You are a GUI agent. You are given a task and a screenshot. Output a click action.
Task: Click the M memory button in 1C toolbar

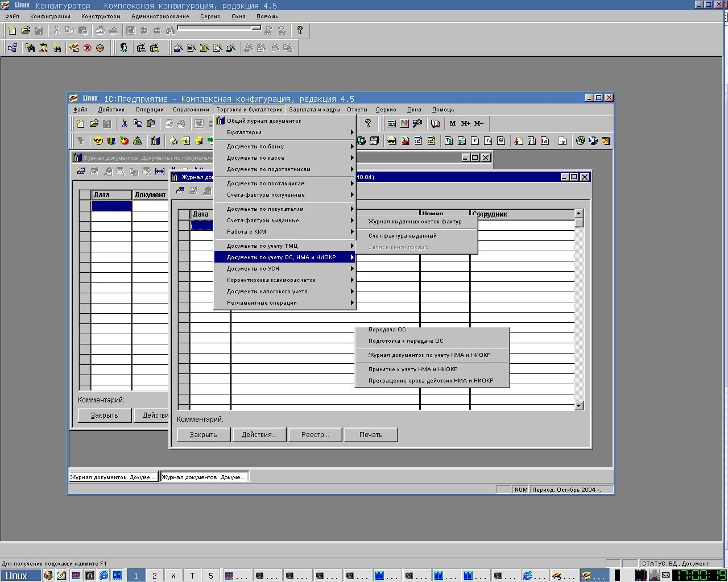(453, 123)
